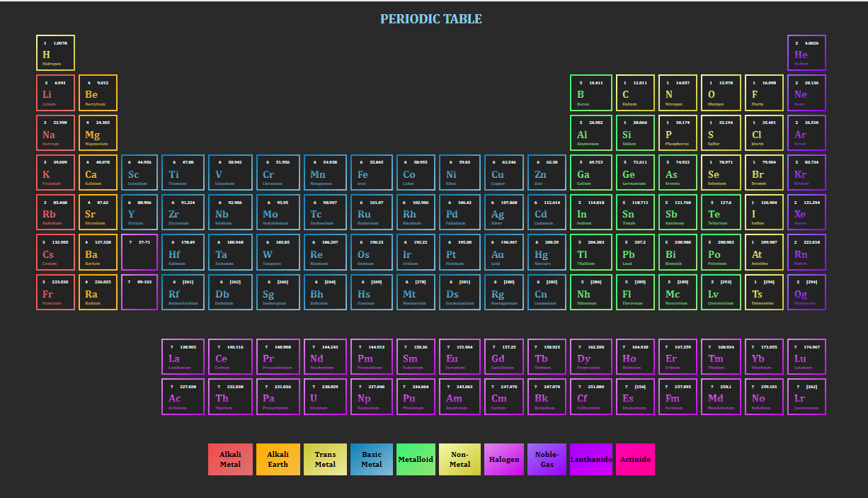
Task: Select the Helium element tile
Action: point(806,53)
